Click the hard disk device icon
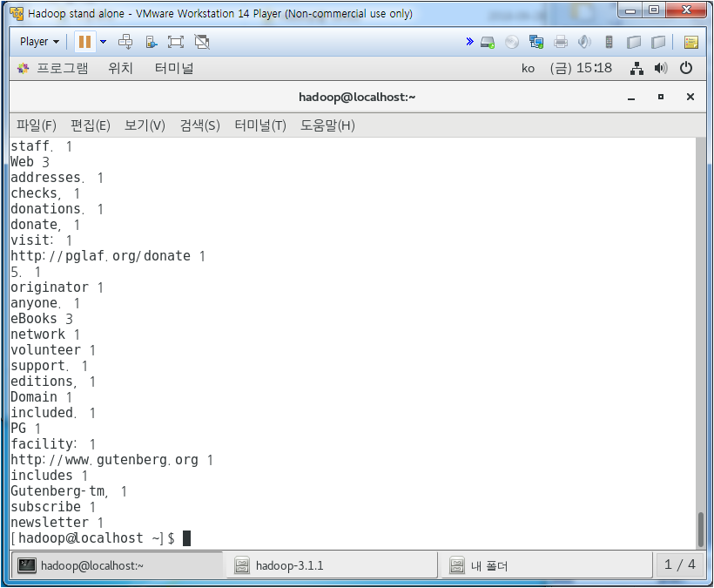The image size is (714, 588). coord(488,43)
